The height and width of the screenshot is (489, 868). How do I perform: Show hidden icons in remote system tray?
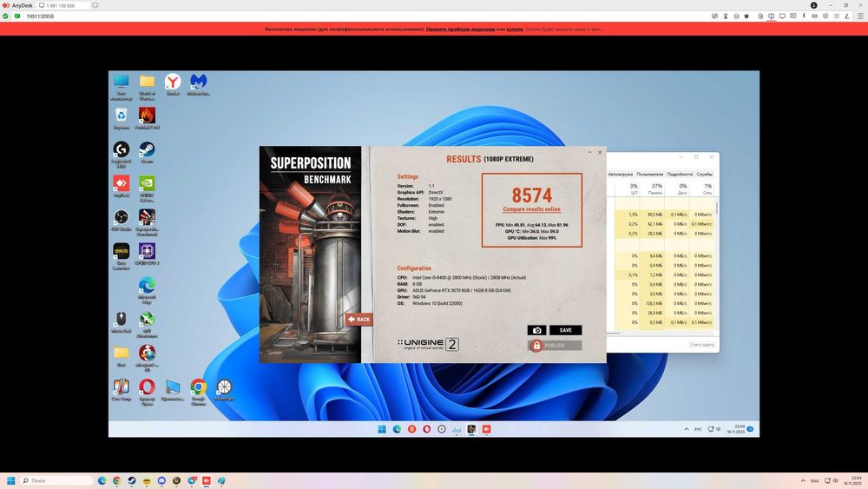[x=687, y=429]
